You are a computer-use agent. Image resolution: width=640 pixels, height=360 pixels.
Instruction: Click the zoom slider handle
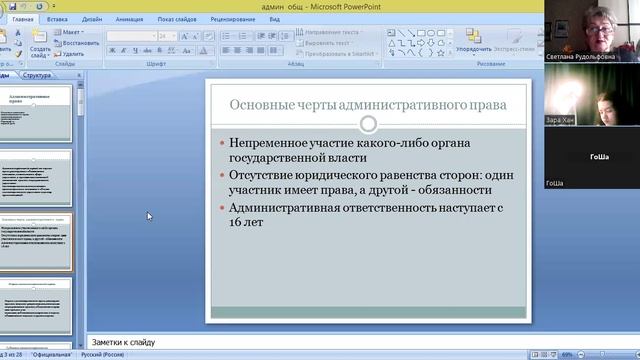click(602, 355)
